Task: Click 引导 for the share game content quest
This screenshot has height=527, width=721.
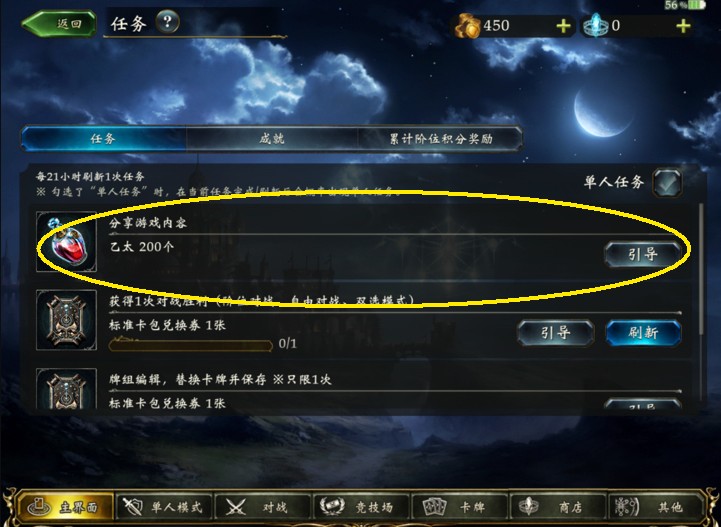Action: [x=643, y=254]
